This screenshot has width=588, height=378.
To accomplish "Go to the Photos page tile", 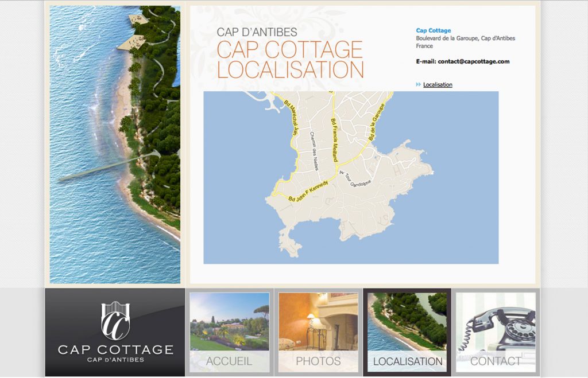I will click(x=318, y=332).
